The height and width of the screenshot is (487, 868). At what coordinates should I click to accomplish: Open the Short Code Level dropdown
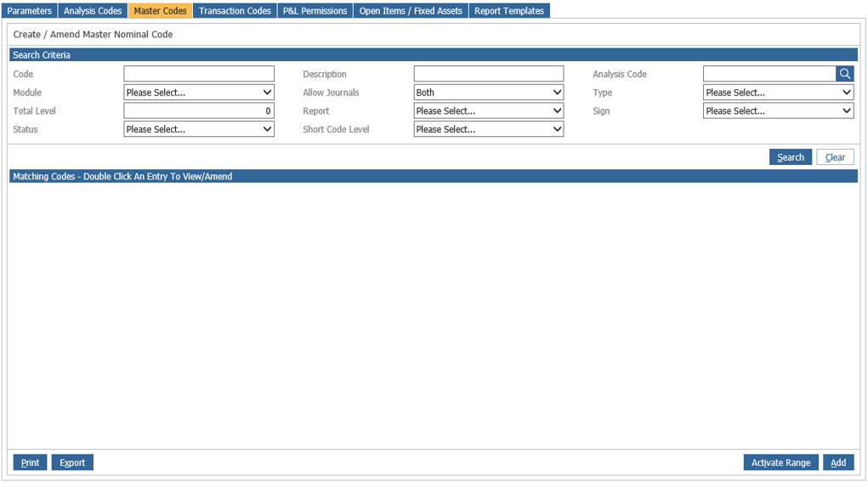(x=488, y=130)
